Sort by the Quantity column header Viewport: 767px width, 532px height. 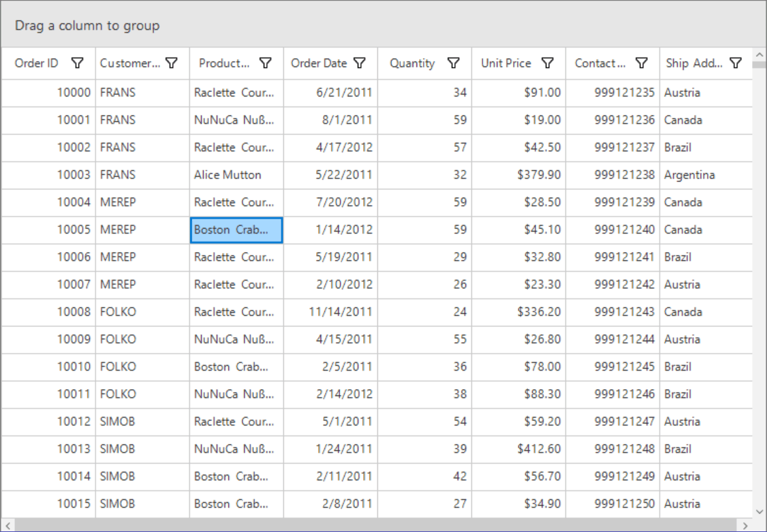pyautogui.click(x=412, y=63)
